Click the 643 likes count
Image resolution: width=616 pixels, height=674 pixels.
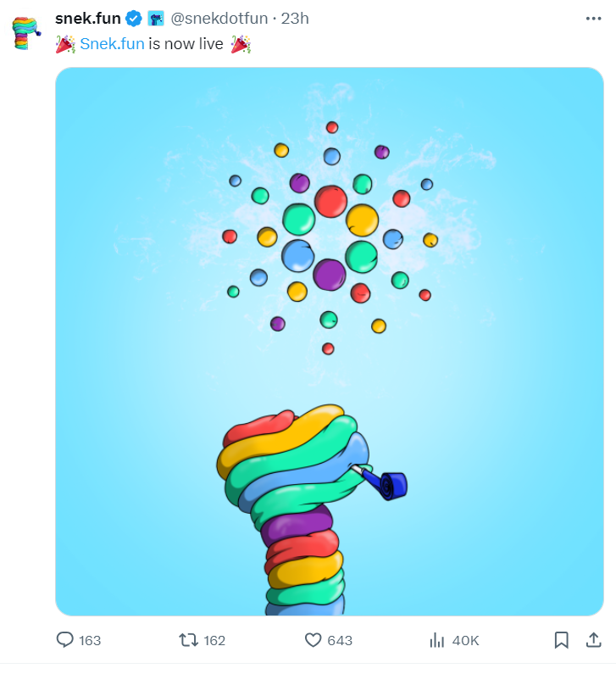tap(340, 641)
